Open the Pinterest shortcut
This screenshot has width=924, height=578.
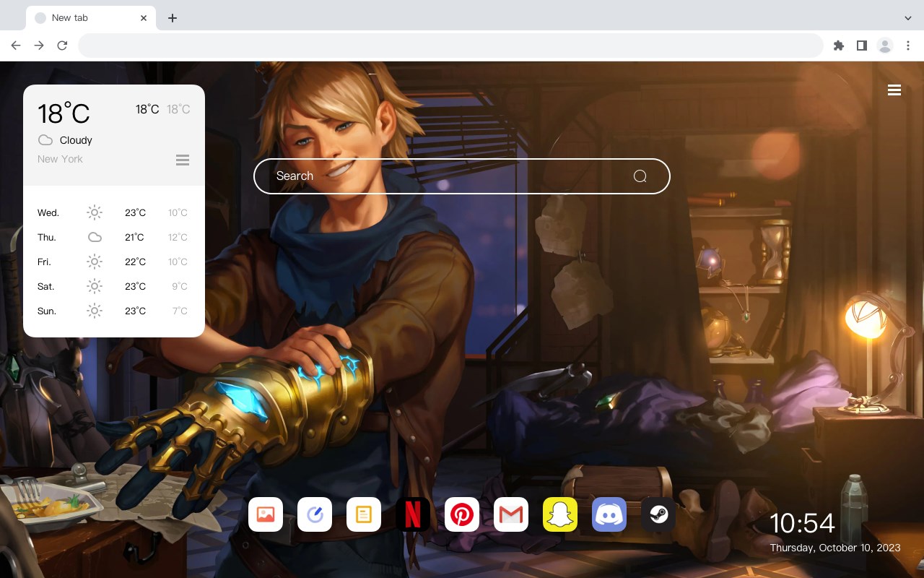tap(462, 514)
